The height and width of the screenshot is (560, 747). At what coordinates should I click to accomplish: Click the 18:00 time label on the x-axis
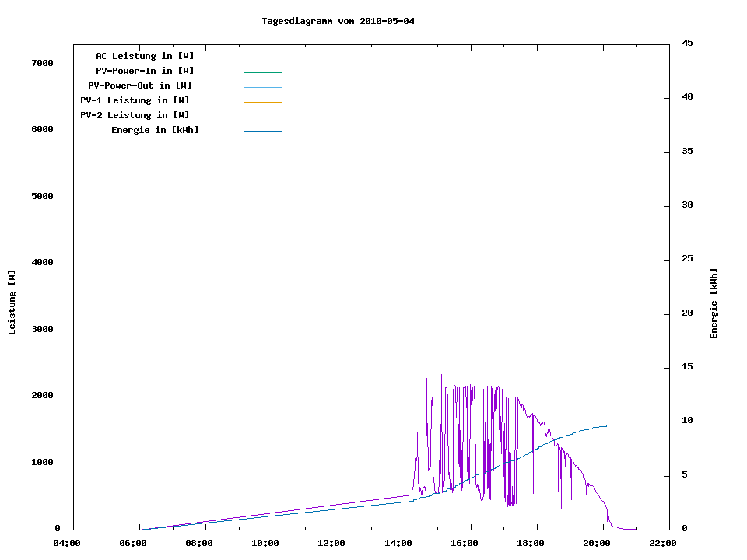pyautogui.click(x=531, y=543)
